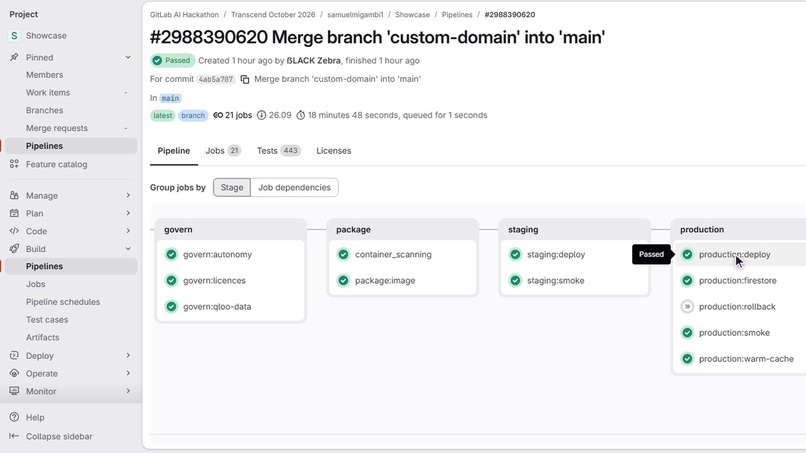Click the Operate icon in sidebar

[14, 373]
